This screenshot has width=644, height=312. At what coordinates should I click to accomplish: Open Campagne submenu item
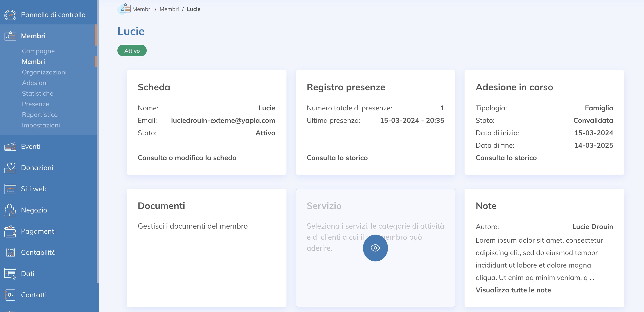(x=38, y=51)
